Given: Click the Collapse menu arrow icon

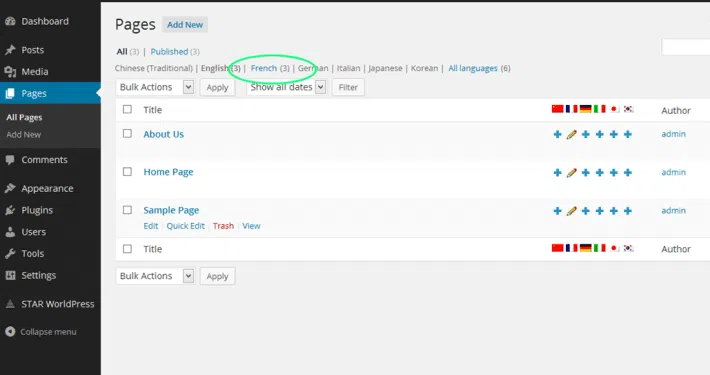Looking at the screenshot, I should [10, 332].
